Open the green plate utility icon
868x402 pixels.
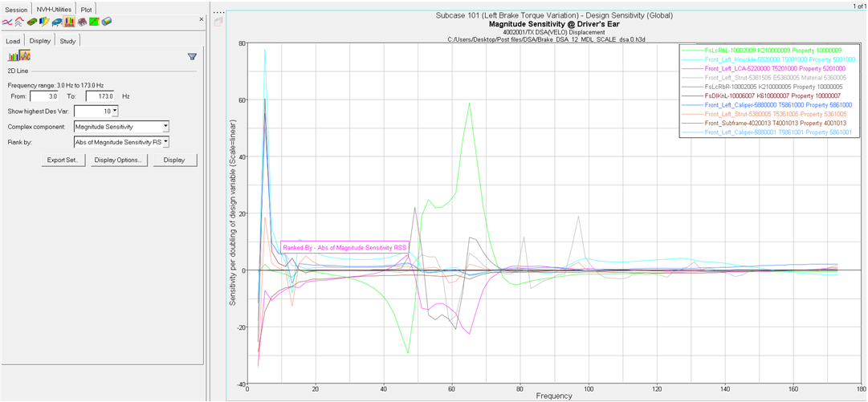[32, 22]
